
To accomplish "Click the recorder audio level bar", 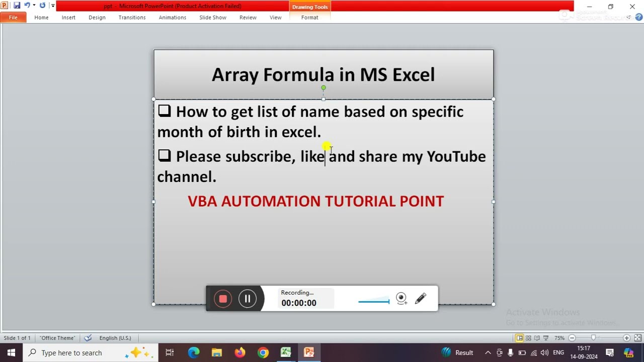I will coord(374,301).
